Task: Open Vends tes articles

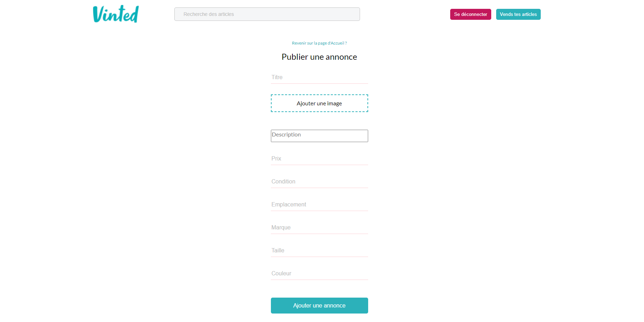Action: [518, 14]
